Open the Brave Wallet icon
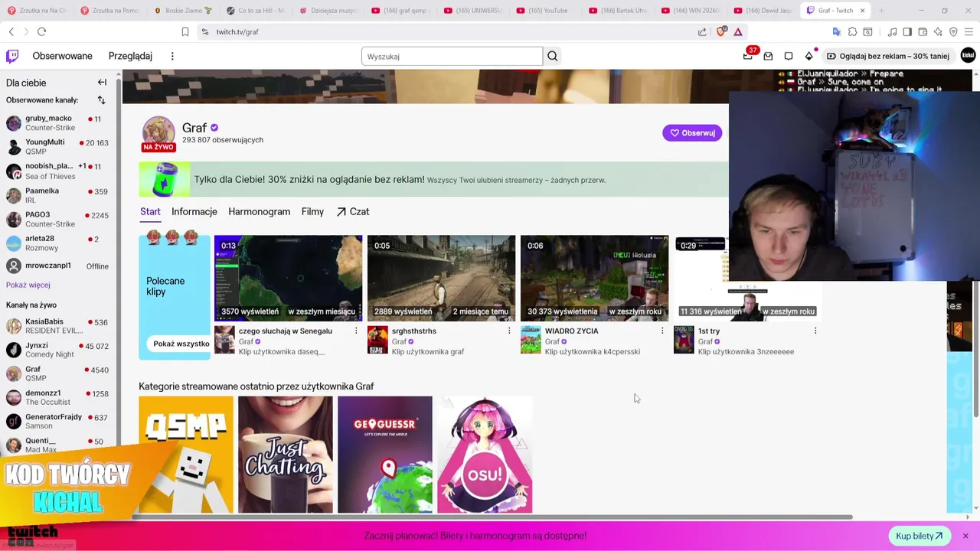Image resolution: width=980 pixels, height=551 pixels. tap(923, 31)
